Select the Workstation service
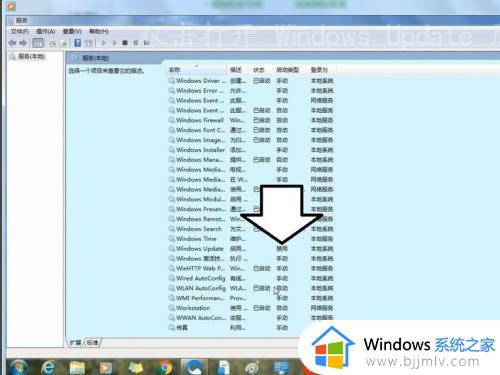 [x=251, y=308]
